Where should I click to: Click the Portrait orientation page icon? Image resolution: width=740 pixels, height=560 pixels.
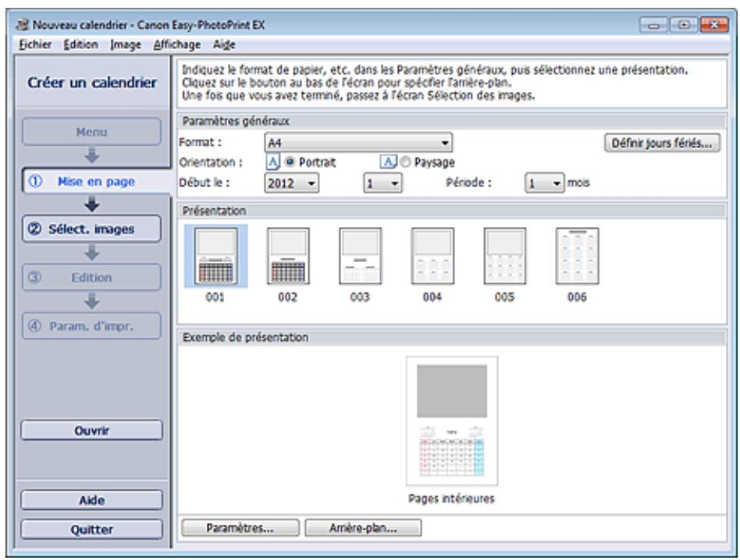click(x=272, y=162)
